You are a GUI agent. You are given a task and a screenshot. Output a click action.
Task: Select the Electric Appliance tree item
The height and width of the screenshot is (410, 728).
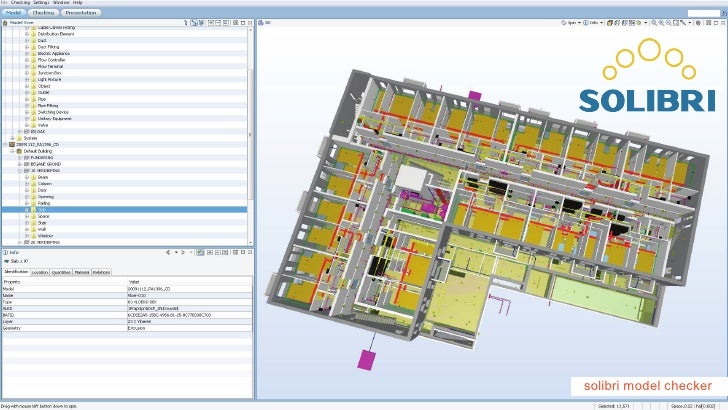click(54, 53)
